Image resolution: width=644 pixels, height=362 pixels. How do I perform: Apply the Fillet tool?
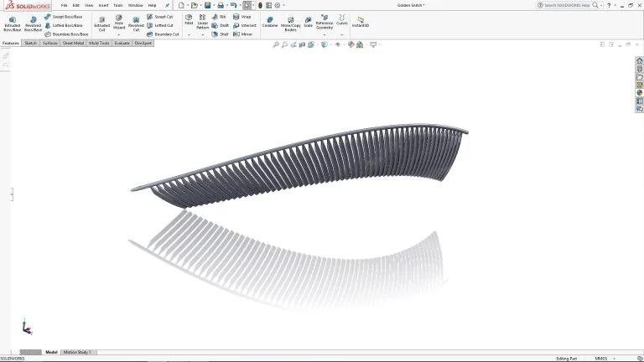(x=189, y=19)
